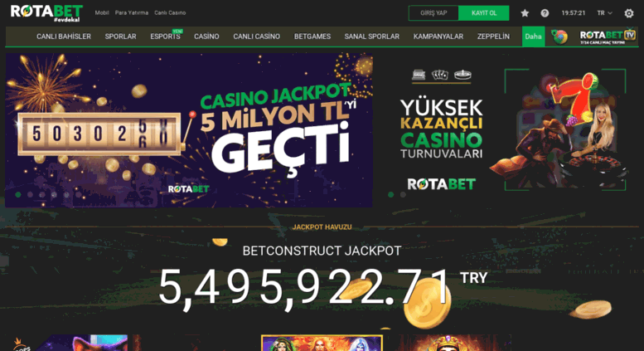Select the roulette wheel icon above tournament banner
The height and width of the screenshot is (351, 644).
click(x=462, y=75)
